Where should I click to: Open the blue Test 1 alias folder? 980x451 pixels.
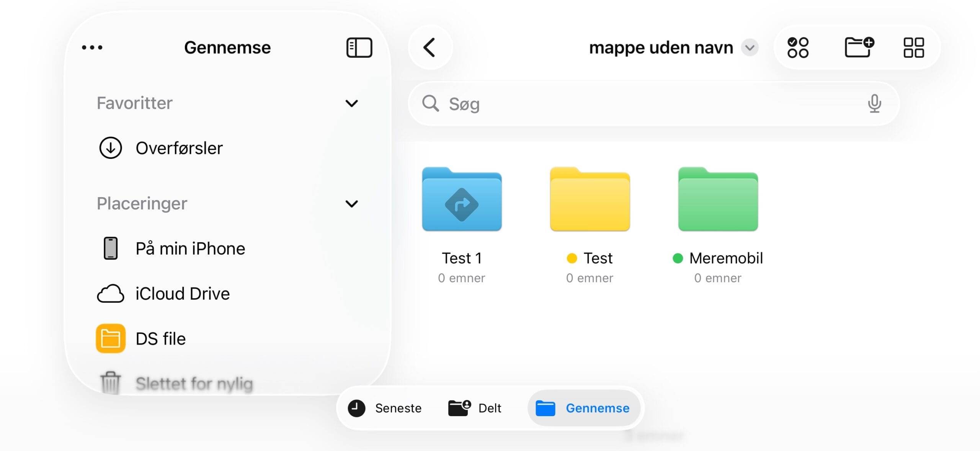click(x=462, y=199)
